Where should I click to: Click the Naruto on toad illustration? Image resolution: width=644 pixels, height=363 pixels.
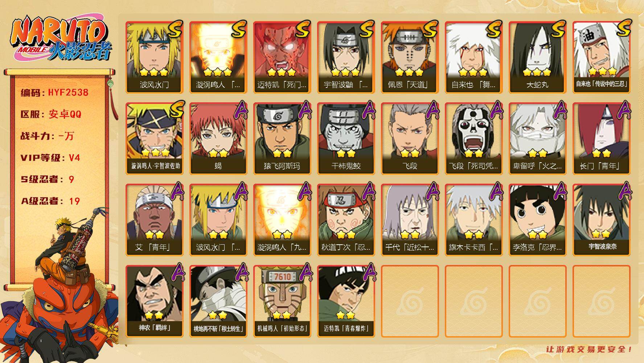[x=60, y=287]
